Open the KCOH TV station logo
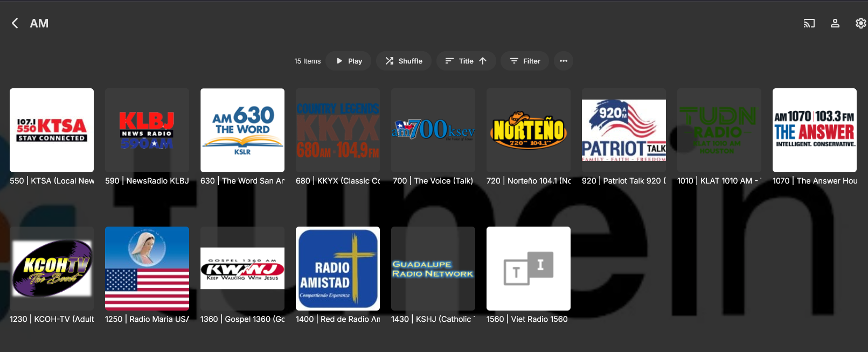The image size is (868, 352). coord(52,269)
